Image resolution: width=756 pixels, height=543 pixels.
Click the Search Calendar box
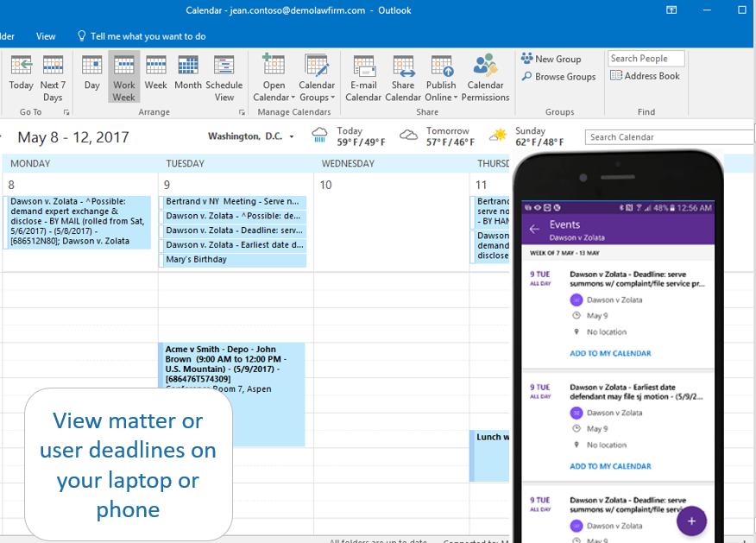coord(669,137)
